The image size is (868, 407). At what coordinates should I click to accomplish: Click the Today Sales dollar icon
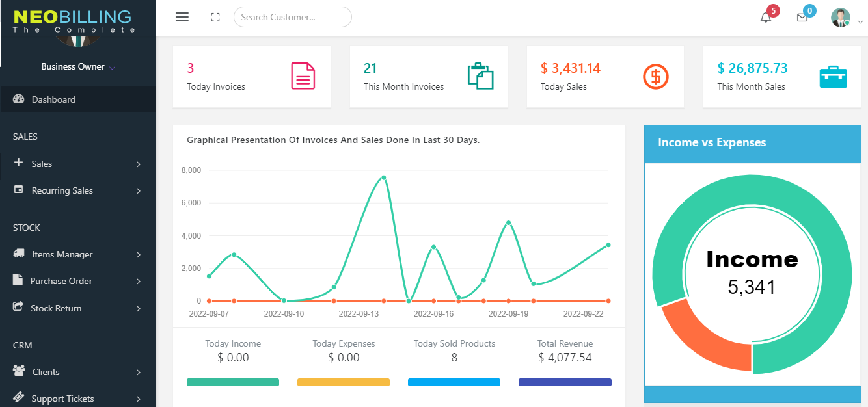click(656, 77)
